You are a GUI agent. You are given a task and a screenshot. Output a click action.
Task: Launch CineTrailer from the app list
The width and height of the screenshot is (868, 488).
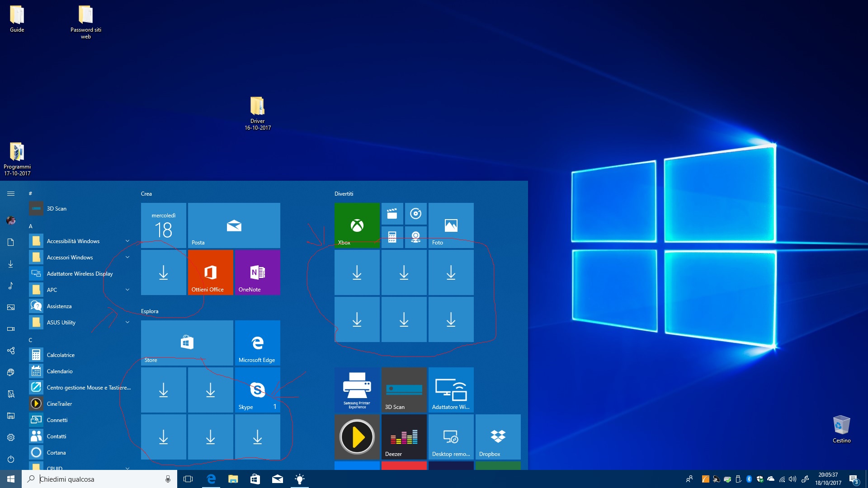[80, 404]
